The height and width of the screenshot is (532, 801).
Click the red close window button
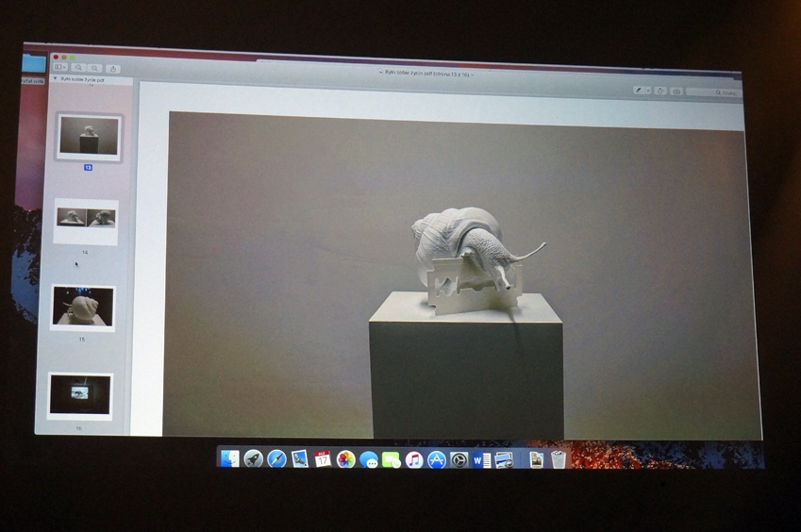tap(56, 57)
